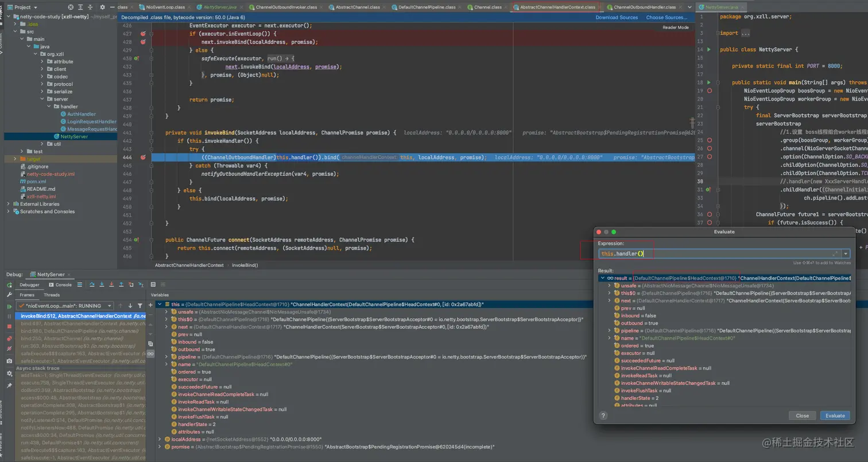Switch to Threads tab
868x462 pixels.
pyautogui.click(x=52, y=295)
